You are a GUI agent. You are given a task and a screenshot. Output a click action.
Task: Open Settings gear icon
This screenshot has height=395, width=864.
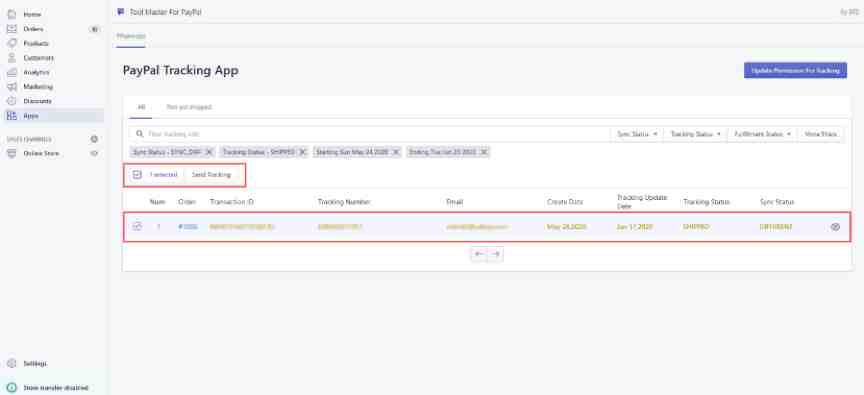pyautogui.click(x=12, y=364)
